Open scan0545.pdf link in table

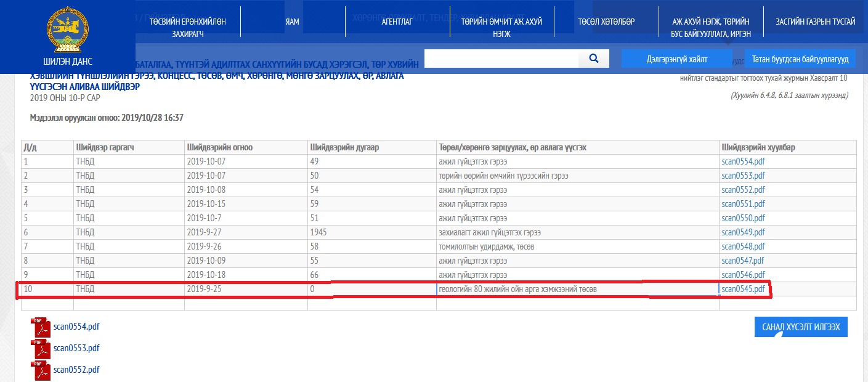[x=743, y=289]
